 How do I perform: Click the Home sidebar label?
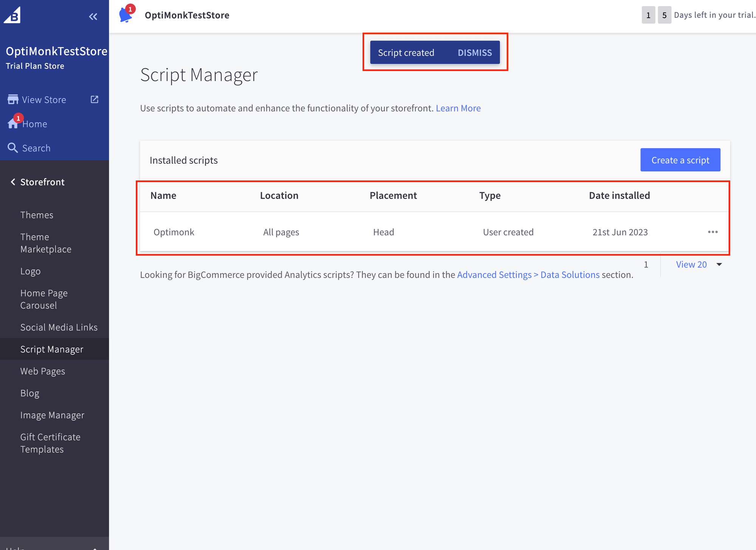35,124
